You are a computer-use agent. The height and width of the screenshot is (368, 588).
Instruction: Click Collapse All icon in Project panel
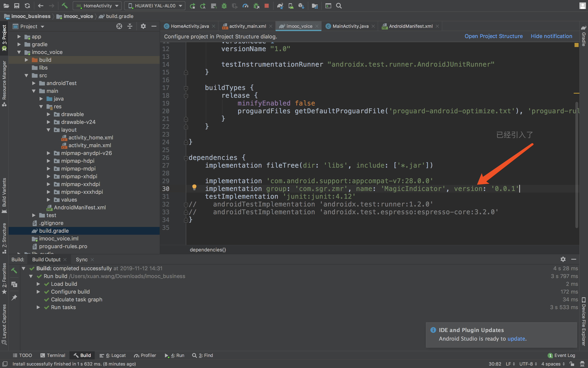[x=130, y=26]
